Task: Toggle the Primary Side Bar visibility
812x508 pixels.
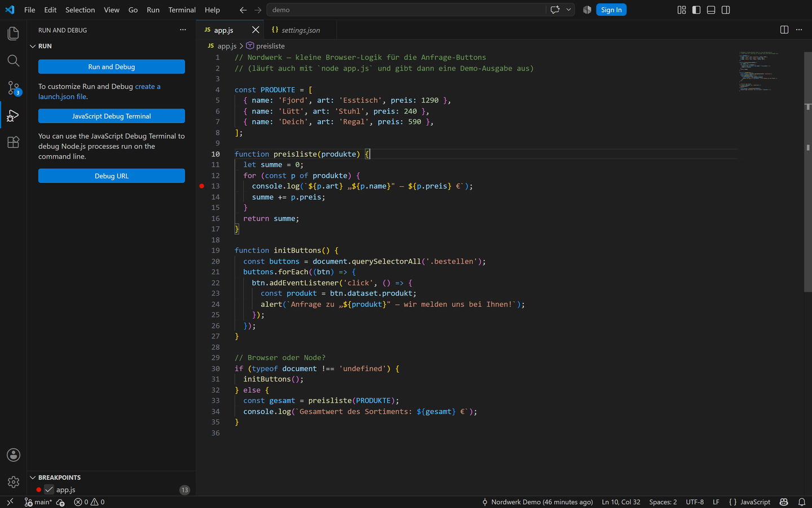Action: [696, 10]
